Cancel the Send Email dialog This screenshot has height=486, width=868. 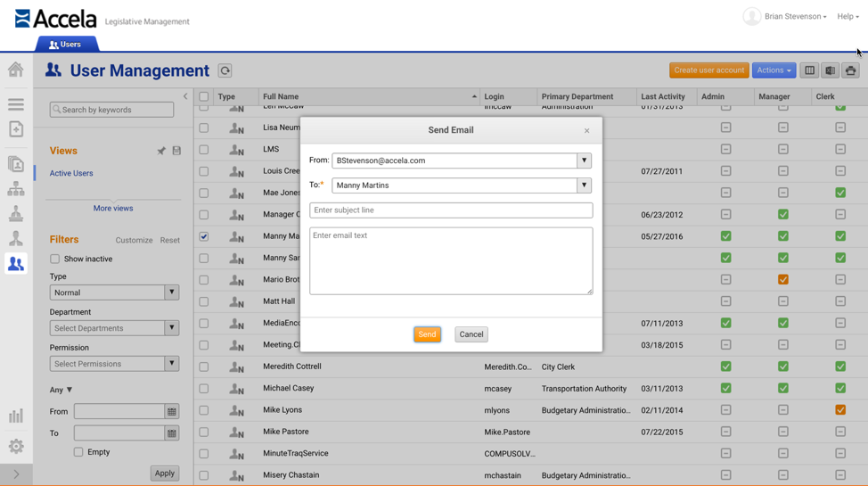point(471,334)
